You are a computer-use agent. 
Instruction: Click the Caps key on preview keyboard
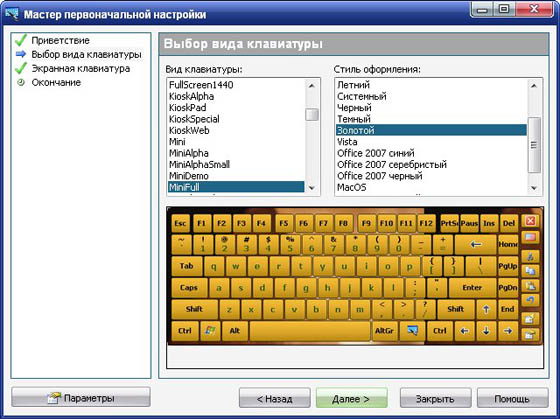(189, 288)
